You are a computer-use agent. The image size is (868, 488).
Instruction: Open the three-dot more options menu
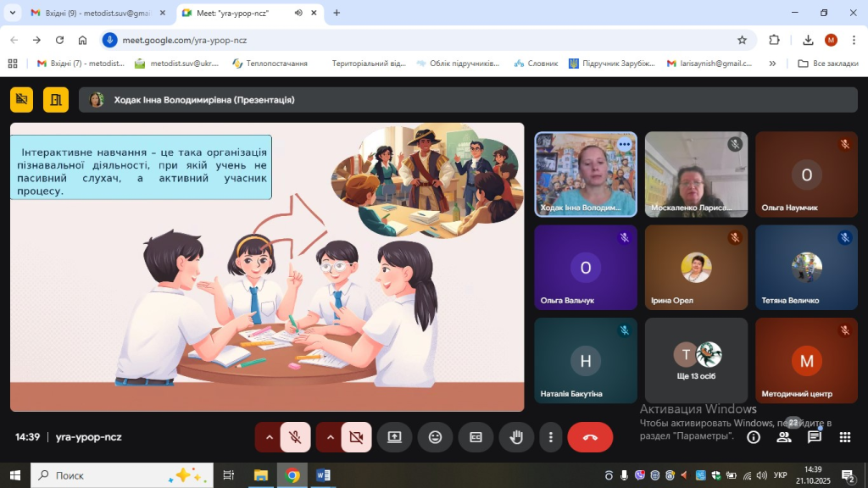tap(551, 437)
